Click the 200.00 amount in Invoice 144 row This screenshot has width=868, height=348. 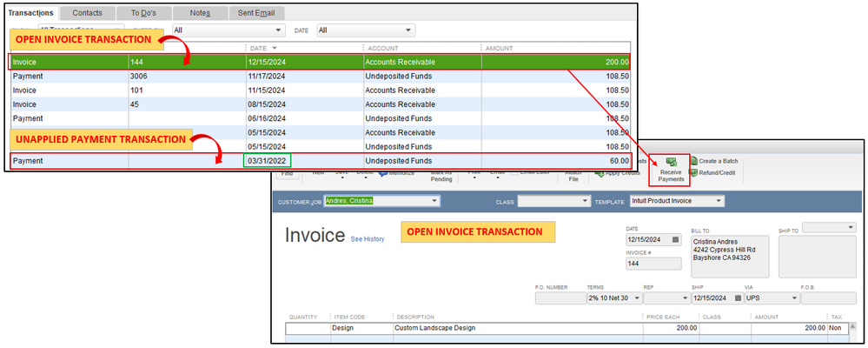[x=617, y=62]
